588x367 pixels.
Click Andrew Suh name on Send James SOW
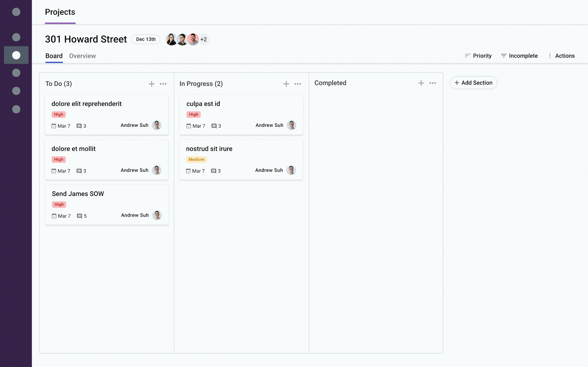pyautogui.click(x=135, y=215)
